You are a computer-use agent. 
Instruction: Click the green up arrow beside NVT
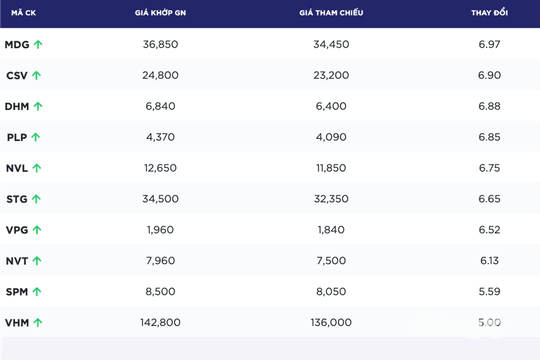[37, 261]
